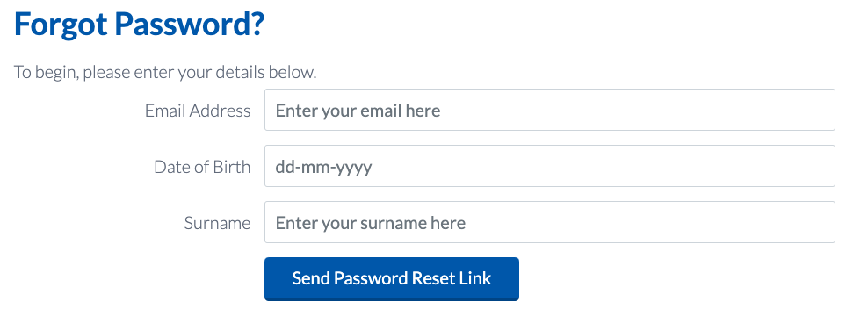Focus the Date of Birth field
Image resolution: width=868 pixels, height=316 pixels.
point(550,166)
